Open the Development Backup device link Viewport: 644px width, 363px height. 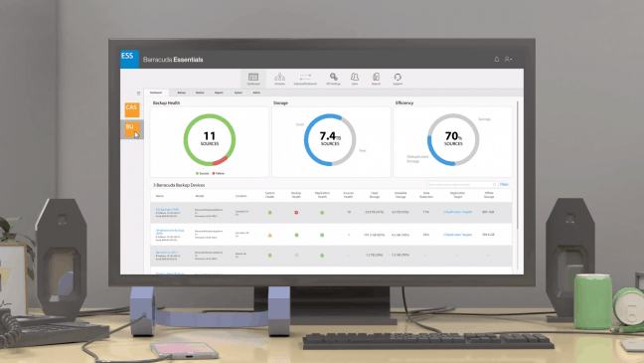coord(170,232)
